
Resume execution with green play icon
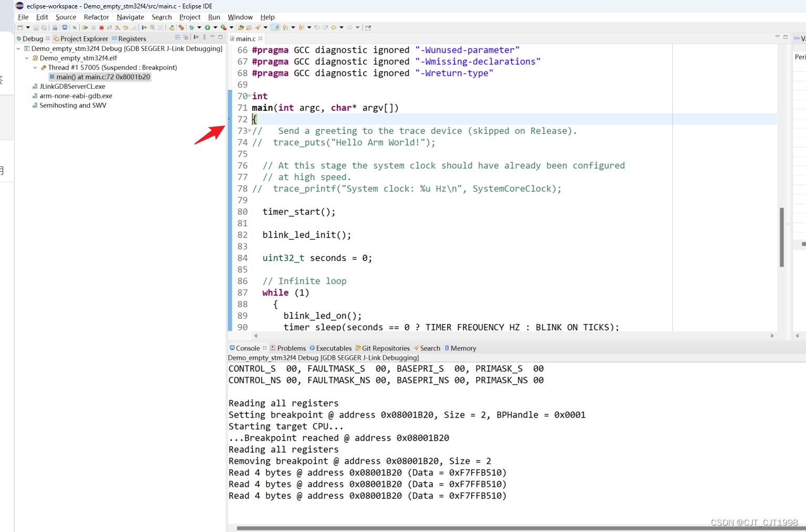click(85, 27)
